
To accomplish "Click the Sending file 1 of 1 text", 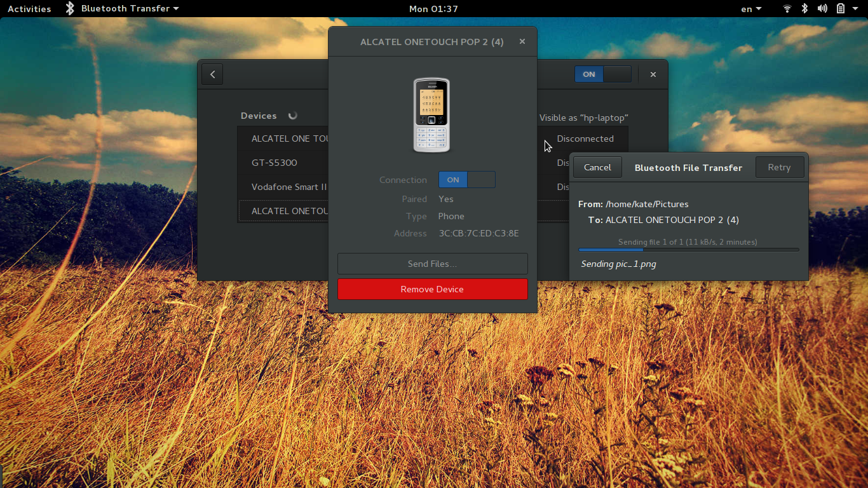I will (688, 242).
